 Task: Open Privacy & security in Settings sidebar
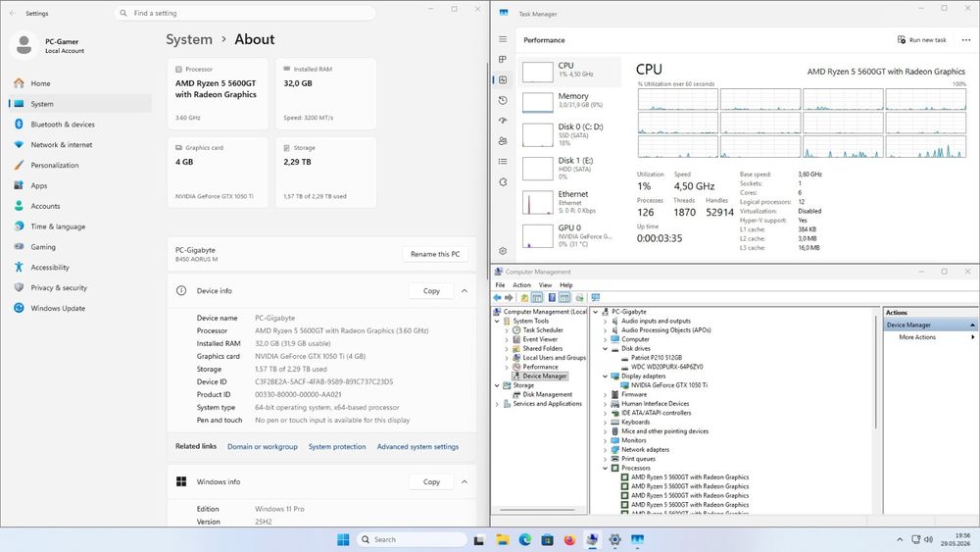coord(80,287)
